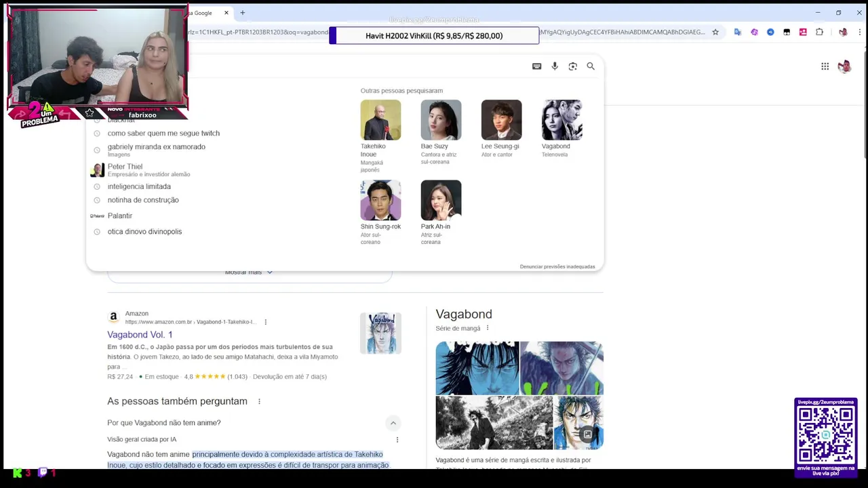Open the Shin Sung-rok related search card
The height and width of the screenshot is (488, 868).
[380, 213]
